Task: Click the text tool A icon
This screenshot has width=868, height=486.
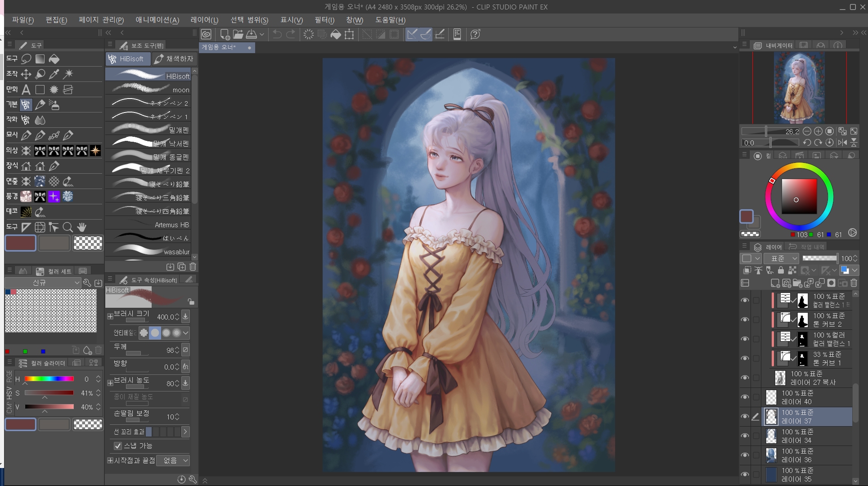Action: coord(26,90)
